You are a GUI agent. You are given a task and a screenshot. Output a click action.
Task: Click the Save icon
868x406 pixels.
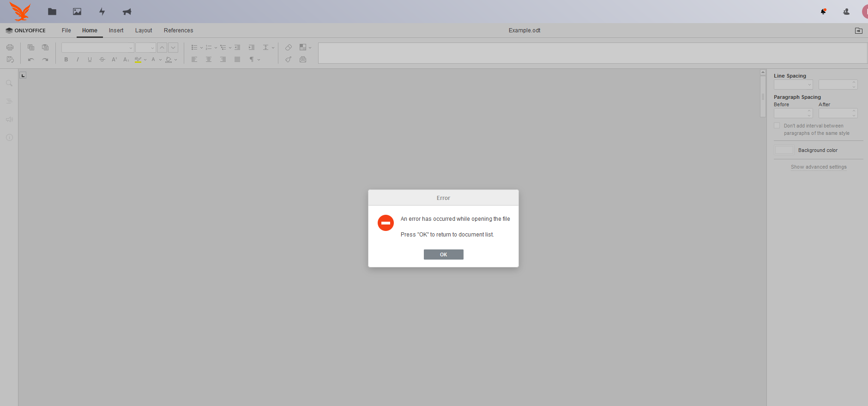point(10,59)
